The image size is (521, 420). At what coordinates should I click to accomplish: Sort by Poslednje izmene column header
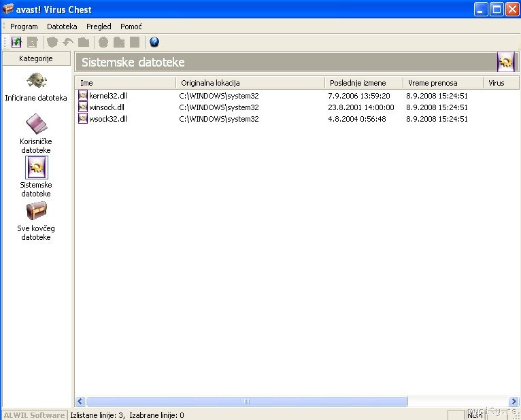[364, 83]
